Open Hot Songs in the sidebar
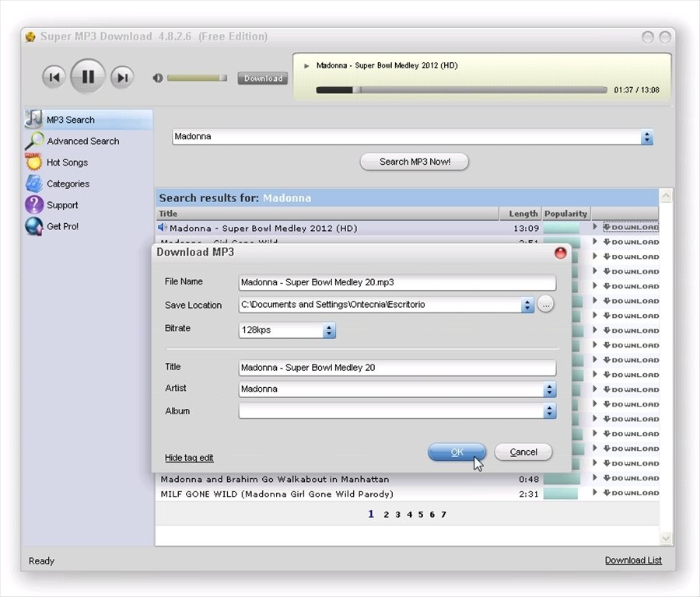 [68, 162]
